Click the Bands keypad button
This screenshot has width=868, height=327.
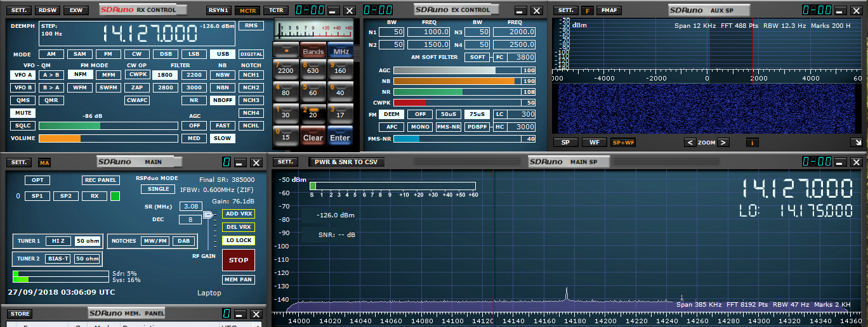pos(313,51)
